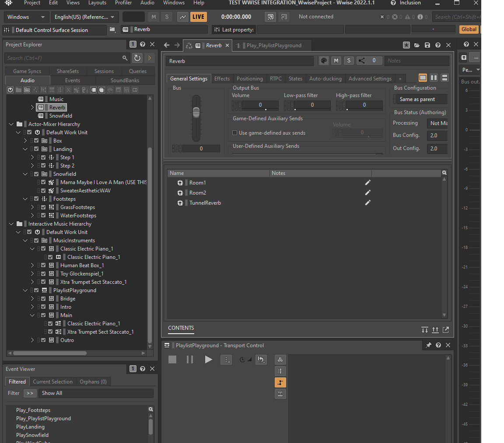Click the Work Unit filter icon in Explorer toolbar
The image size is (504, 443).
10,90
